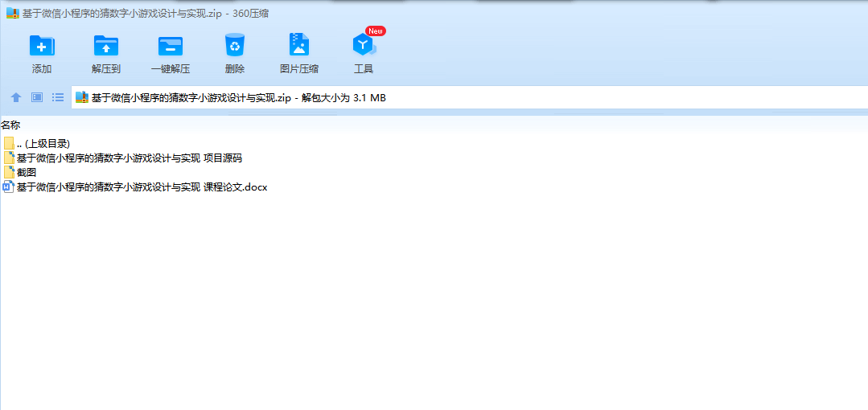Click the 图片压缩 text label
Screen dimensions: 868x410
pyautogui.click(x=299, y=69)
